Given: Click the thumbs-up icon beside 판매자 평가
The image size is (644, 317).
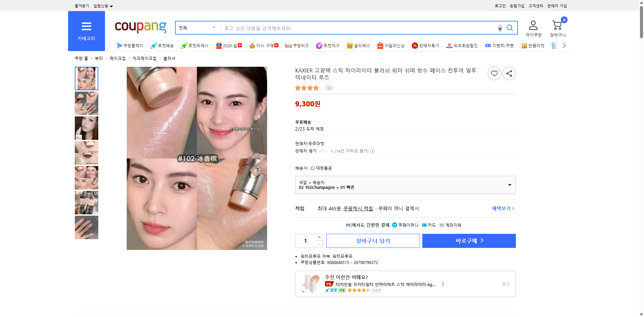Looking at the screenshot, I should 321,151.
